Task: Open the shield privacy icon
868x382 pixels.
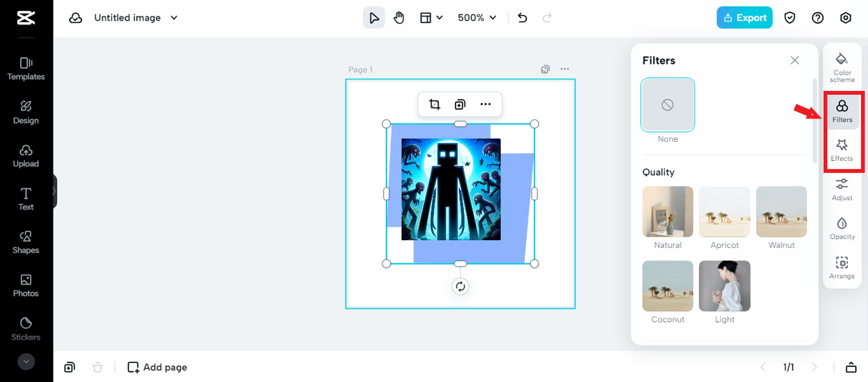Action: click(x=790, y=18)
